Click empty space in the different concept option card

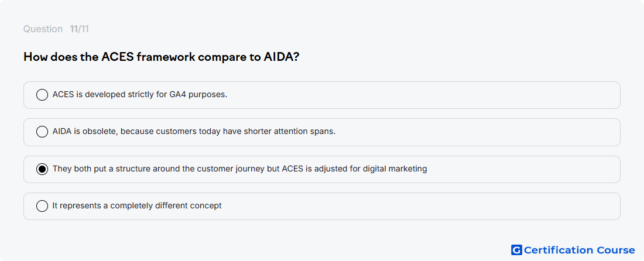(419, 206)
